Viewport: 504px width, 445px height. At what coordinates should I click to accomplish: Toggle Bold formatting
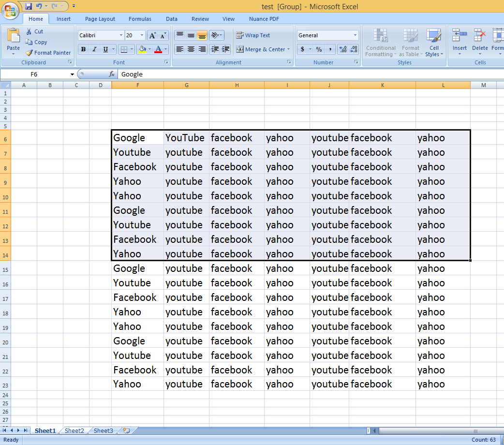(83, 49)
